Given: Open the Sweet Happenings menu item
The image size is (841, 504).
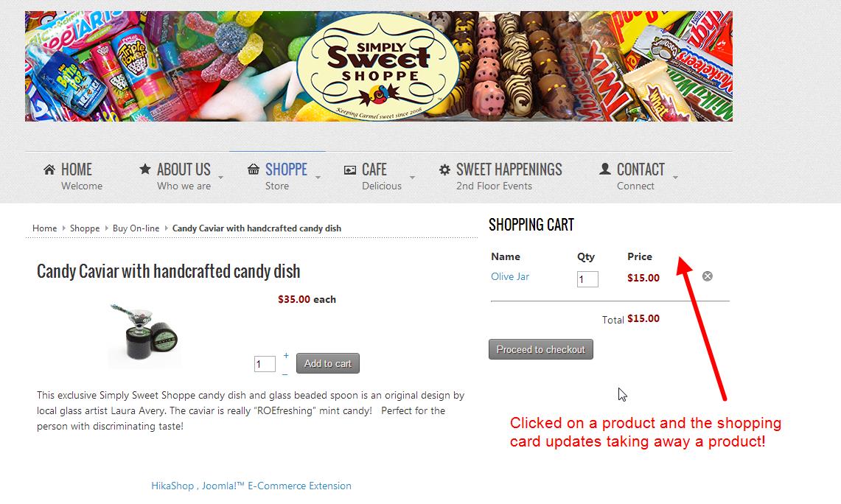Looking at the screenshot, I should coord(509,170).
